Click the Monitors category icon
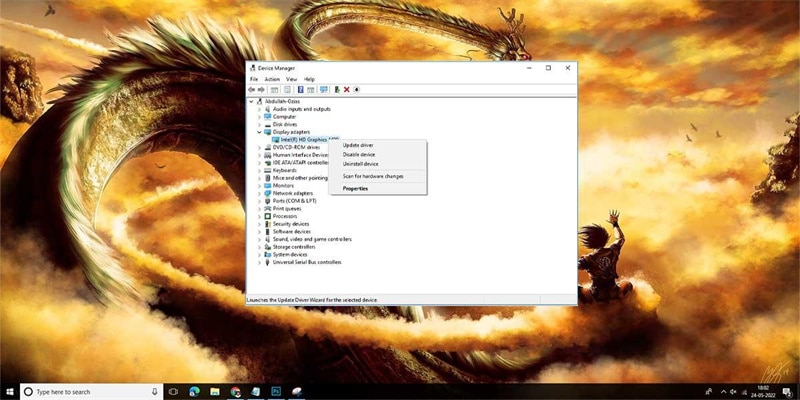The height and width of the screenshot is (400, 800). point(267,186)
